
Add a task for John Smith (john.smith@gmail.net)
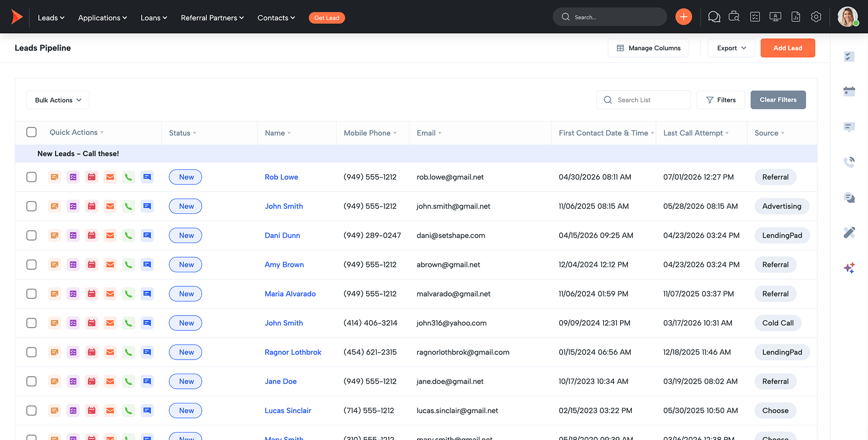pyautogui.click(x=73, y=206)
